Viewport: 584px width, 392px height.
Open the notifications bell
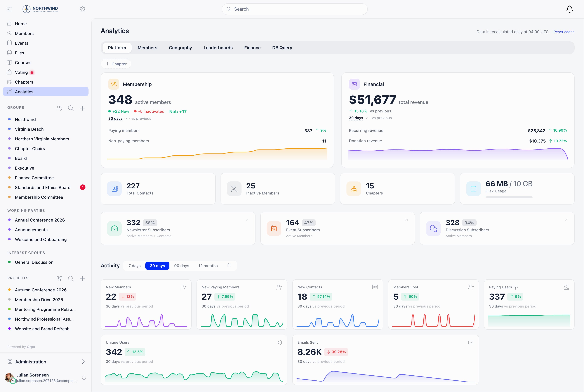(570, 9)
